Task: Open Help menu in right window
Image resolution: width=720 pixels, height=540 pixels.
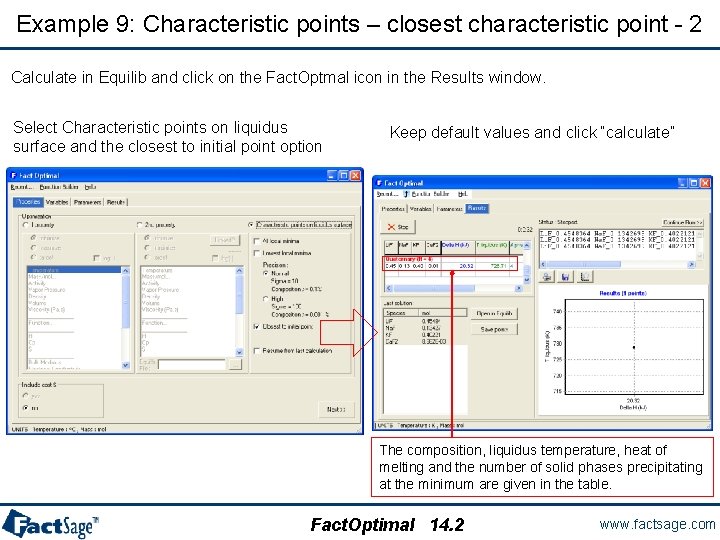Action: coord(463,194)
